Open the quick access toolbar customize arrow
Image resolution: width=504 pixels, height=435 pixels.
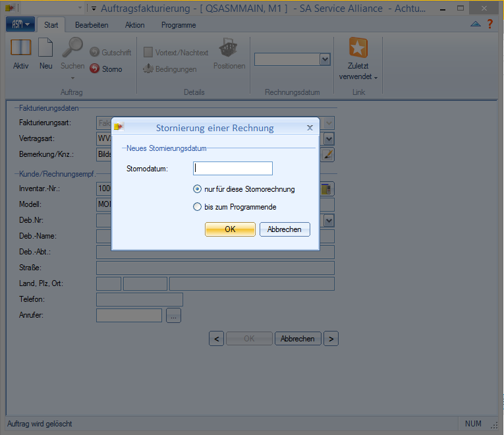click(x=94, y=9)
